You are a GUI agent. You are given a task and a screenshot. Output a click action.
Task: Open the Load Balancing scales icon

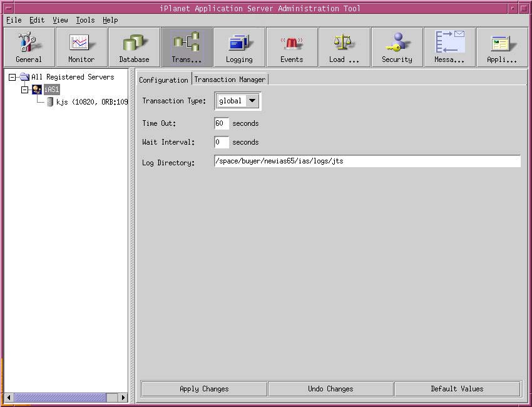tap(344, 47)
